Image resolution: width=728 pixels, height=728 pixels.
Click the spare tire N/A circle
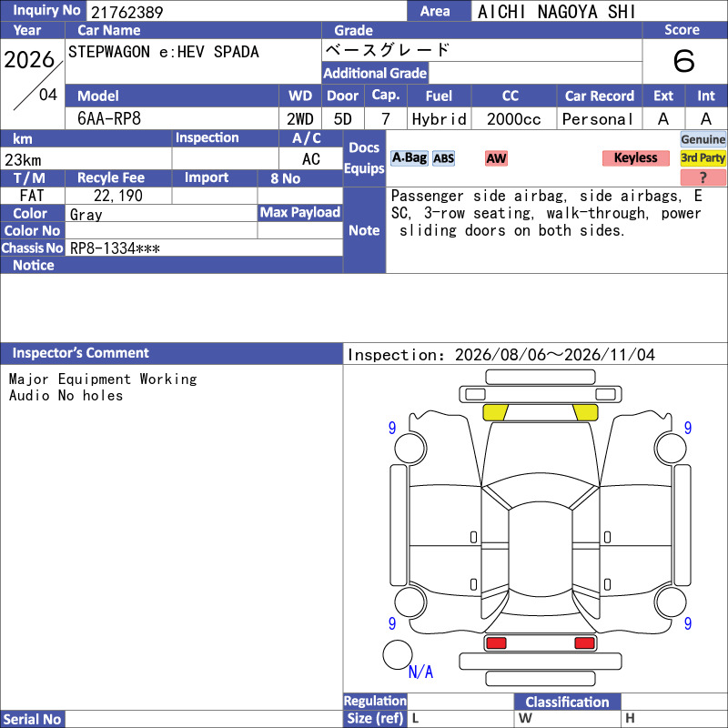pos(398,654)
